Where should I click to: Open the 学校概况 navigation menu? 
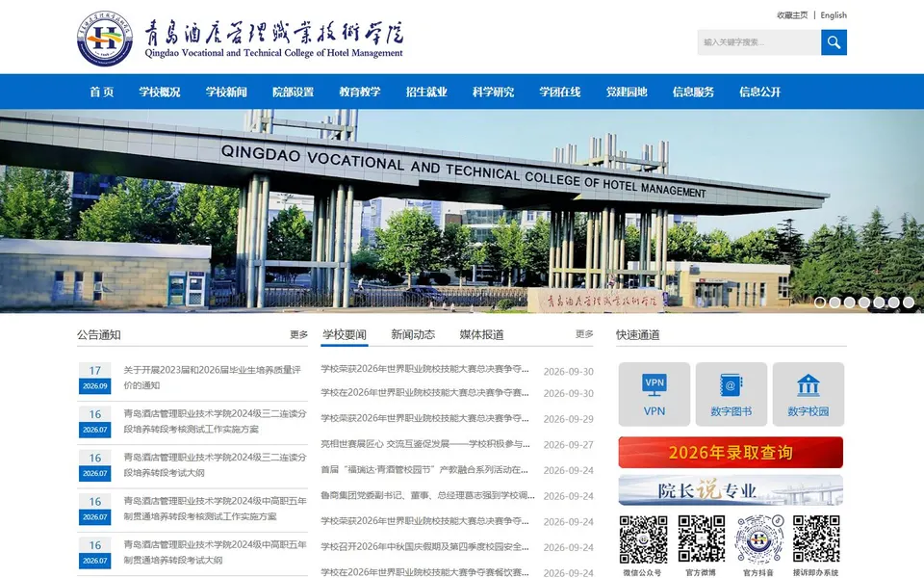(160, 92)
